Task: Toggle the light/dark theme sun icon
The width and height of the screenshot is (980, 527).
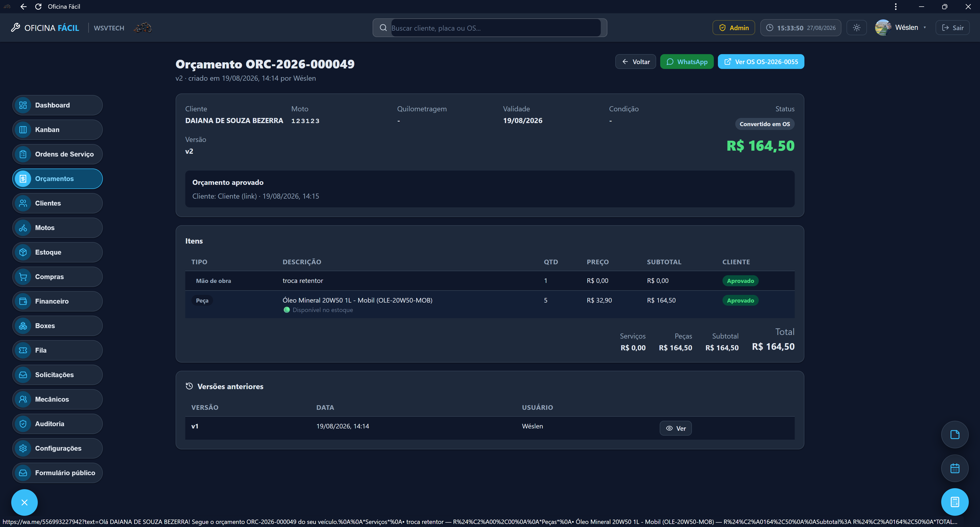Action: pyautogui.click(x=856, y=28)
